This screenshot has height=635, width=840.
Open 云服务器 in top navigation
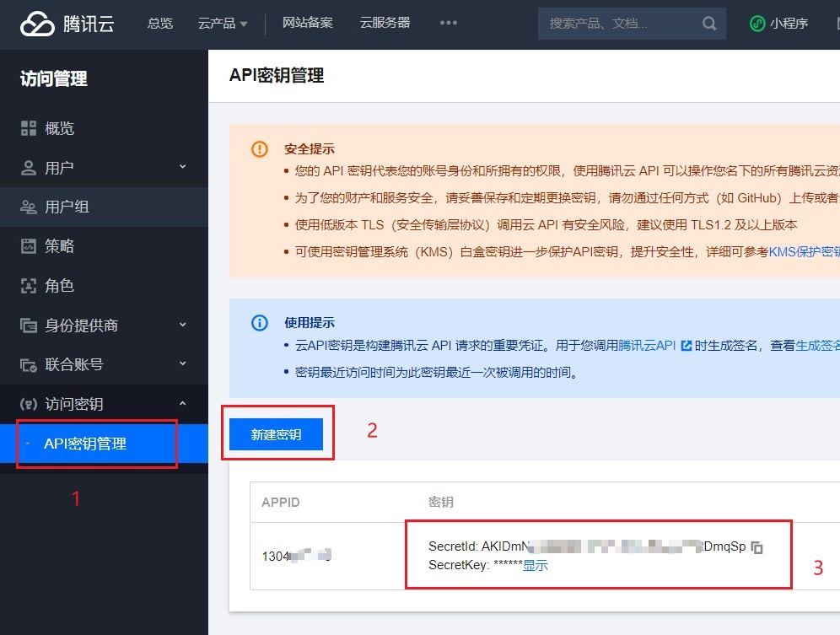click(385, 23)
